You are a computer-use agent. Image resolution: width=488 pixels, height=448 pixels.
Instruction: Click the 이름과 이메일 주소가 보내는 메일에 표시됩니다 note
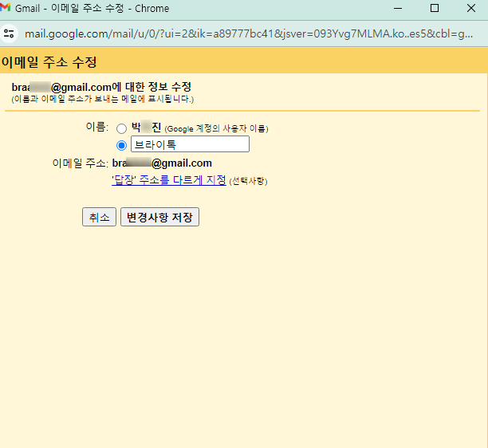coord(103,99)
